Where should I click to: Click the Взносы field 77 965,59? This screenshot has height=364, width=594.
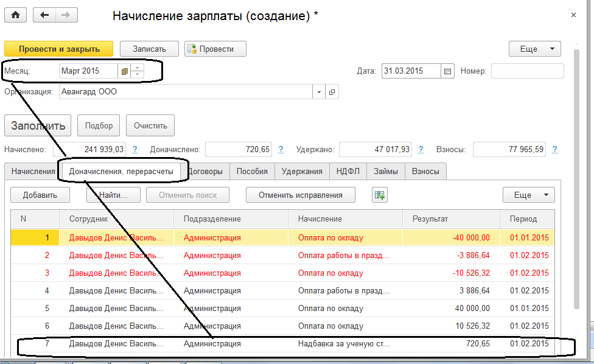click(x=509, y=149)
